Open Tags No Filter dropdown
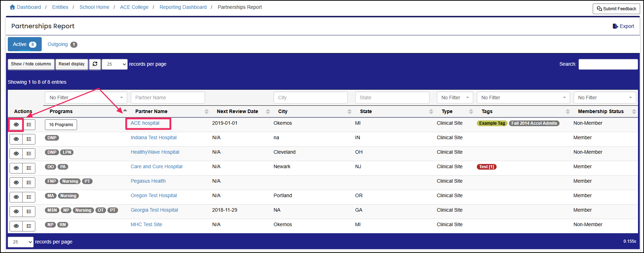 click(x=523, y=98)
